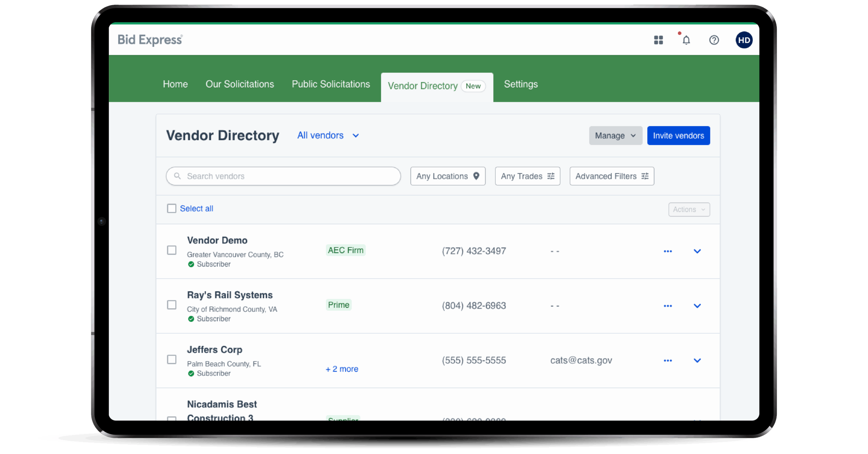Screen dimensions: 868x454
Task: Expand the Ray's Rail Systems row chevron
Action: 697,306
